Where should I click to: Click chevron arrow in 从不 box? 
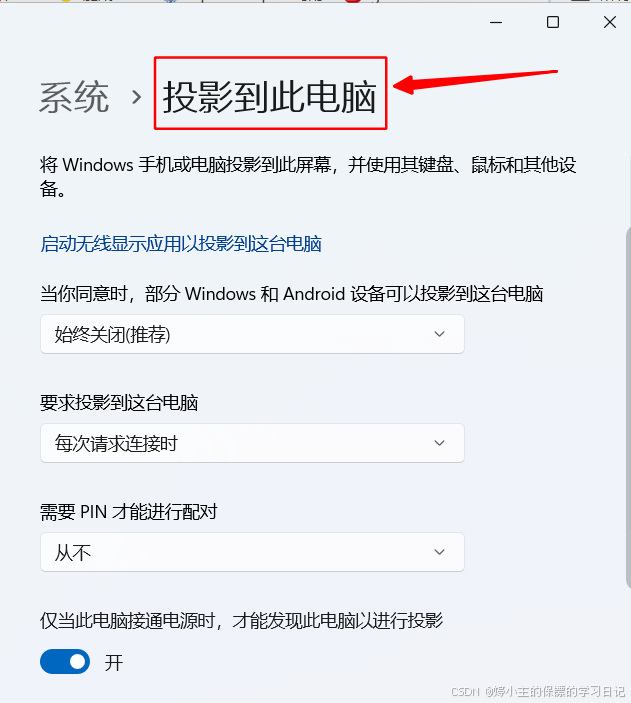tap(440, 552)
